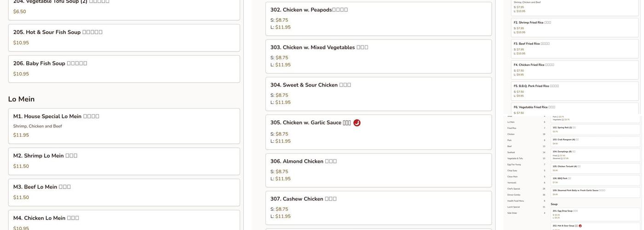Select item 205 Hot & Sour Fish Soup
Viewport: 644px width, 230px height.
(124, 38)
